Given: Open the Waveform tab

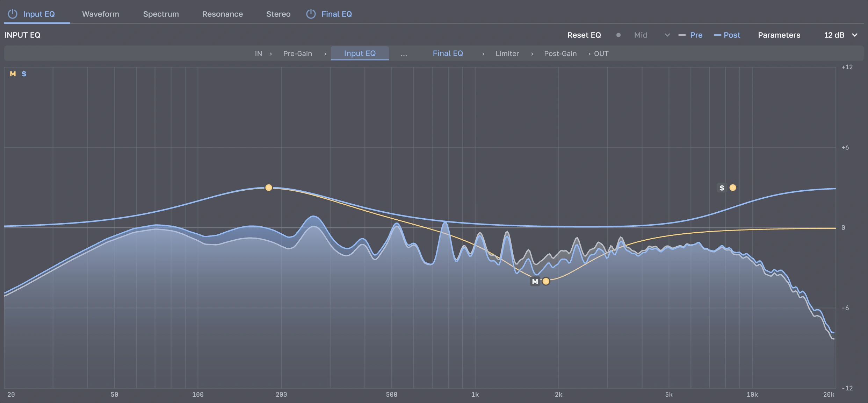Looking at the screenshot, I should [x=101, y=14].
